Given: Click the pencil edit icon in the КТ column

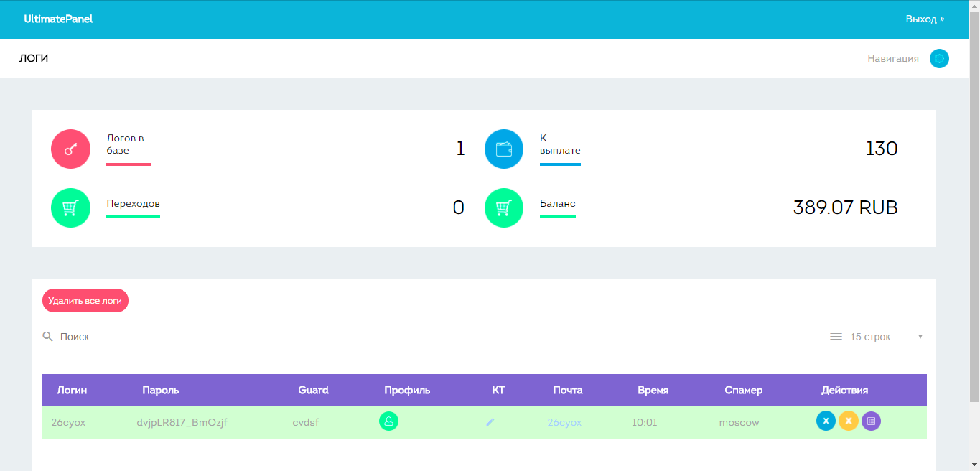Looking at the screenshot, I should pyautogui.click(x=490, y=422).
